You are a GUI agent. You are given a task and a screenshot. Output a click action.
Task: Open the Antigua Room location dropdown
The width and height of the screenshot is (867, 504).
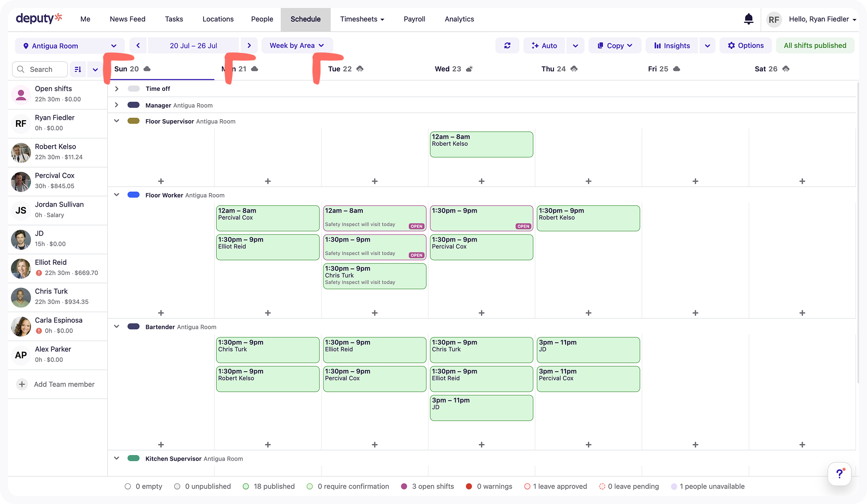[x=69, y=46]
